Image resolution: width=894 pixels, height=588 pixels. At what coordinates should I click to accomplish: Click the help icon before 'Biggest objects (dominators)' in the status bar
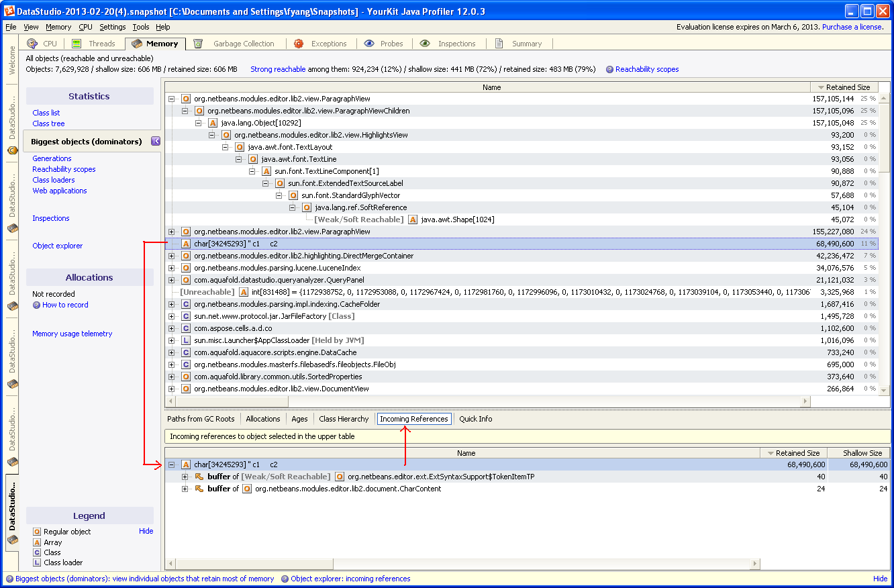pos(9,579)
